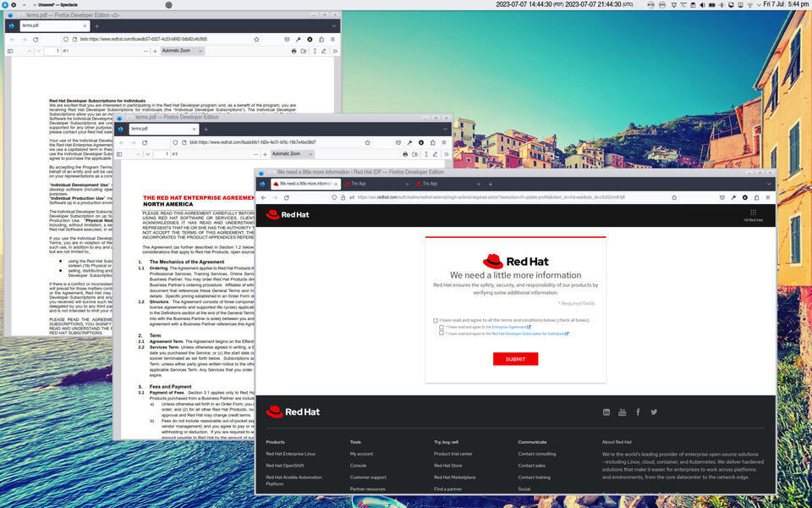Go back in the Red Hat IDP window
The image size is (812, 508).
264,197
